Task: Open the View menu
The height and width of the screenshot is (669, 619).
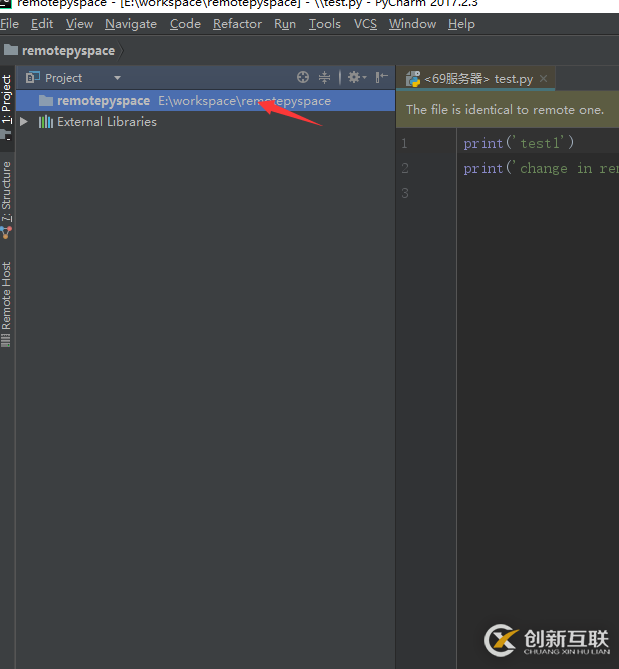Action: point(79,24)
